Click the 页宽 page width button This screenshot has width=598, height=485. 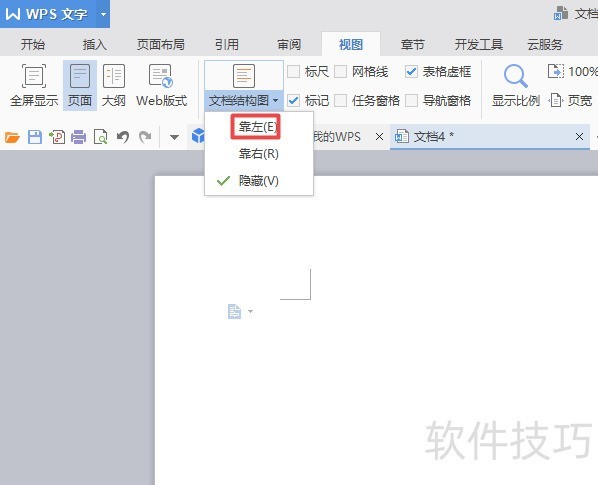pyautogui.click(x=571, y=101)
